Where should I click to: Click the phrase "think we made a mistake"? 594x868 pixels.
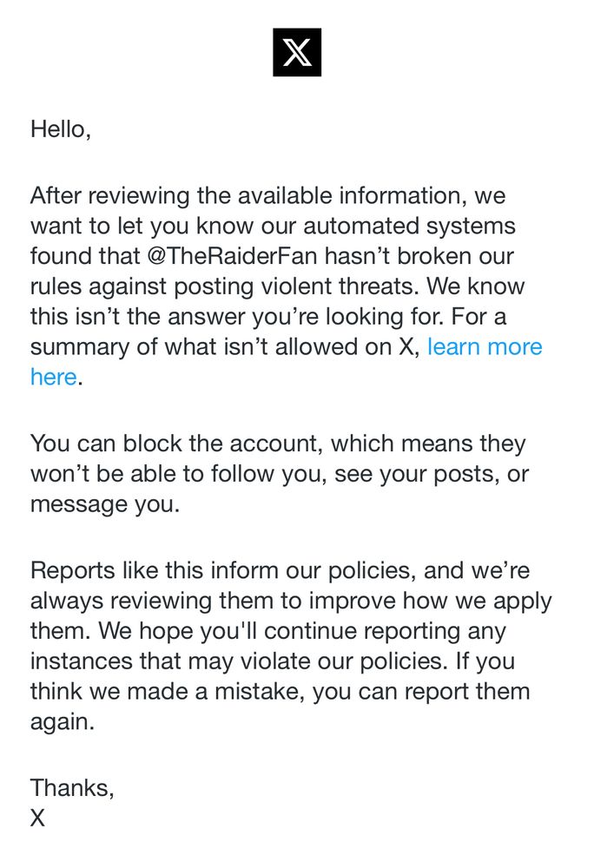pos(166,692)
